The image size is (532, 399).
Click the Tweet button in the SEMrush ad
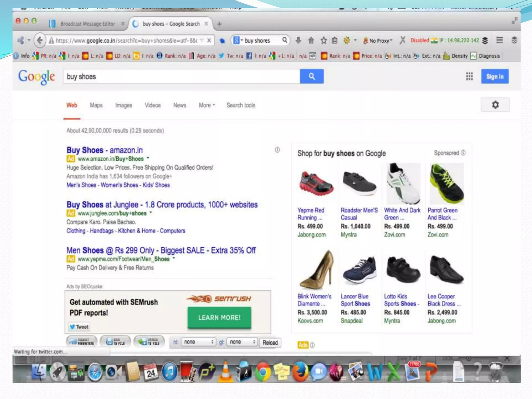pos(79,327)
